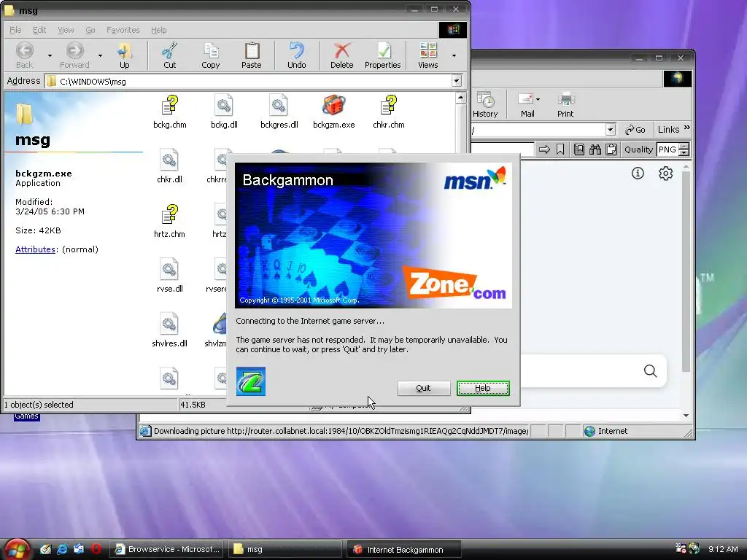Select the bckg.dll file
Screen dimensions: 747x560
pyautogui.click(x=224, y=112)
